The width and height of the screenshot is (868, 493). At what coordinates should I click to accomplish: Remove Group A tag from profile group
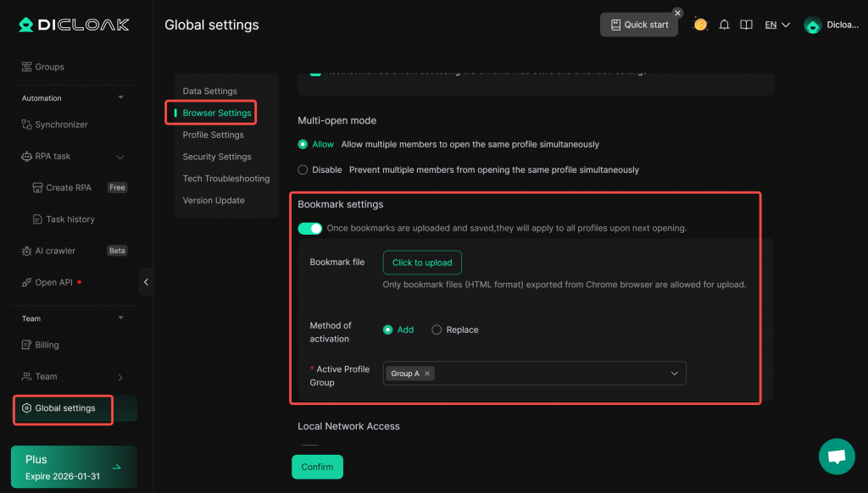(x=427, y=374)
